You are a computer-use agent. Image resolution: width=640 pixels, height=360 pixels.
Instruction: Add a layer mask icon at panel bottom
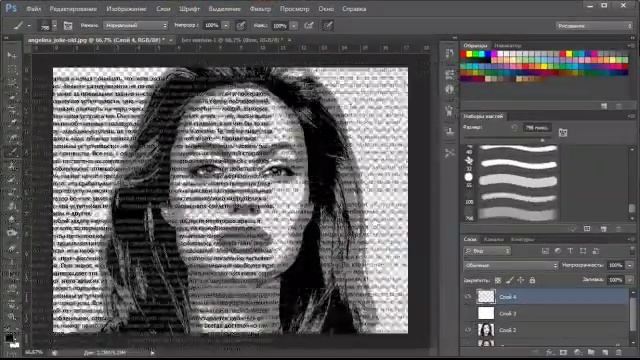(x=563, y=352)
